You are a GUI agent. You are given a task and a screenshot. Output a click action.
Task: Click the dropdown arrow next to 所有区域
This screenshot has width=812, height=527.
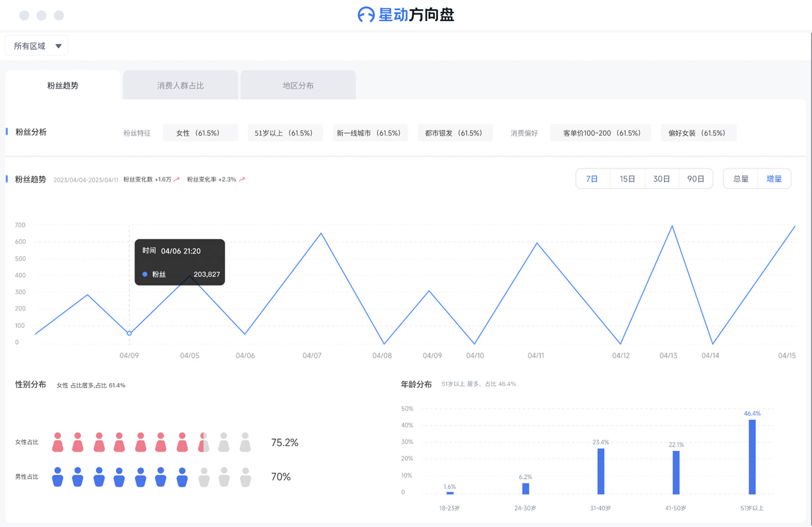point(58,46)
